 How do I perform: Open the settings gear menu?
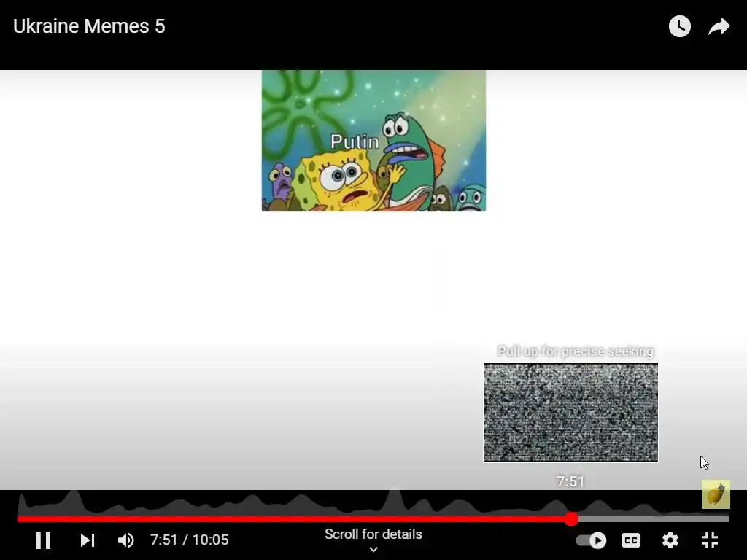coord(670,540)
